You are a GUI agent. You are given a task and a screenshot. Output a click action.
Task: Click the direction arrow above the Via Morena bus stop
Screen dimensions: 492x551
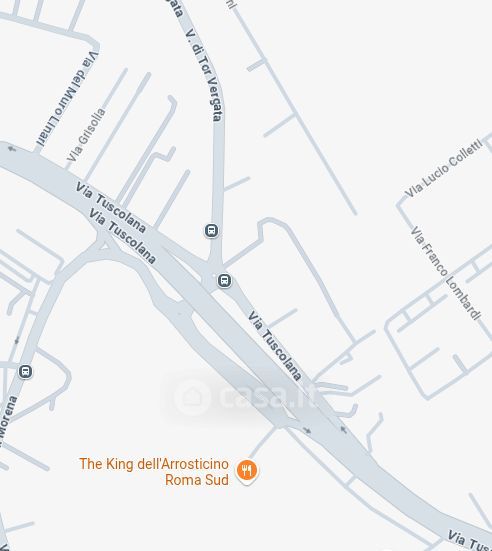17,341
